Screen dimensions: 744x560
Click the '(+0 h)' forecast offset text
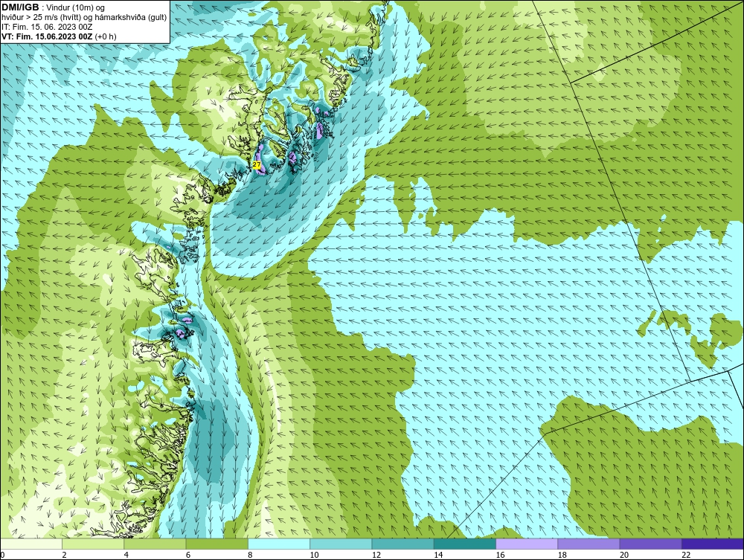(106, 36)
